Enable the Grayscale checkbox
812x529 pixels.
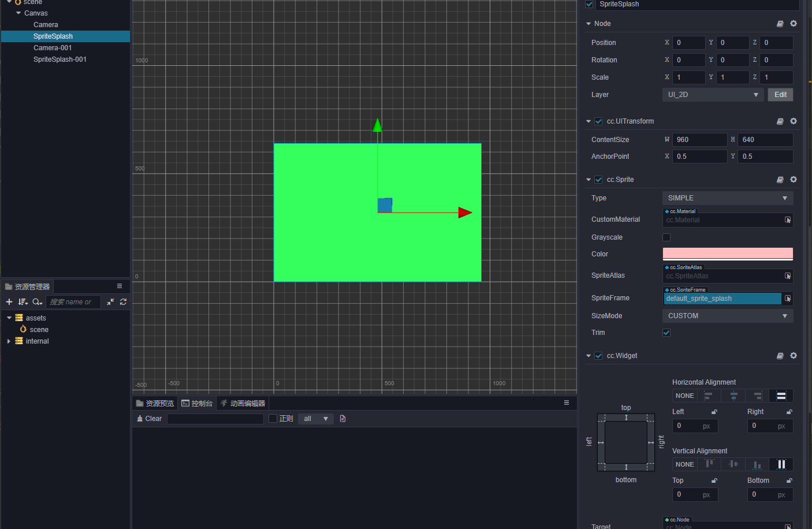666,237
